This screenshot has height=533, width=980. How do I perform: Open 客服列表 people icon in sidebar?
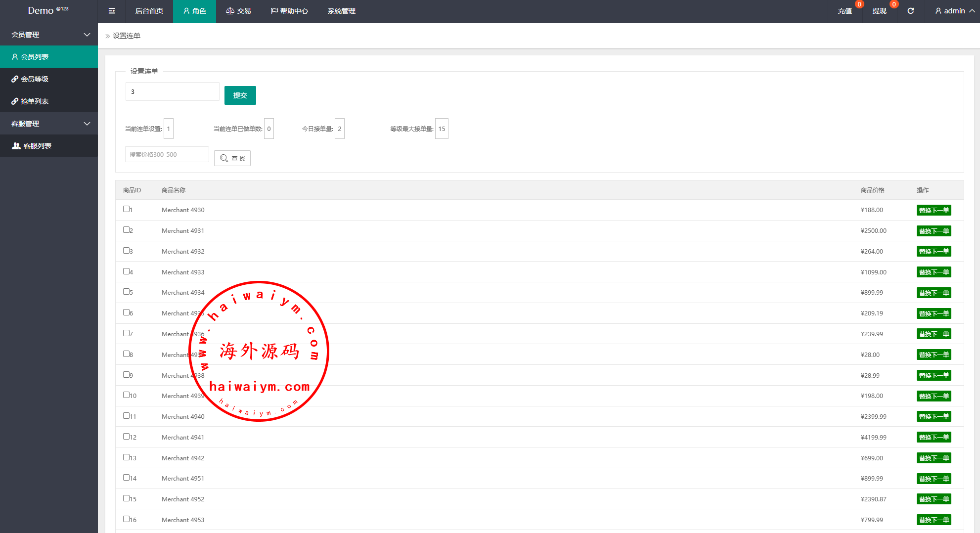coord(16,146)
